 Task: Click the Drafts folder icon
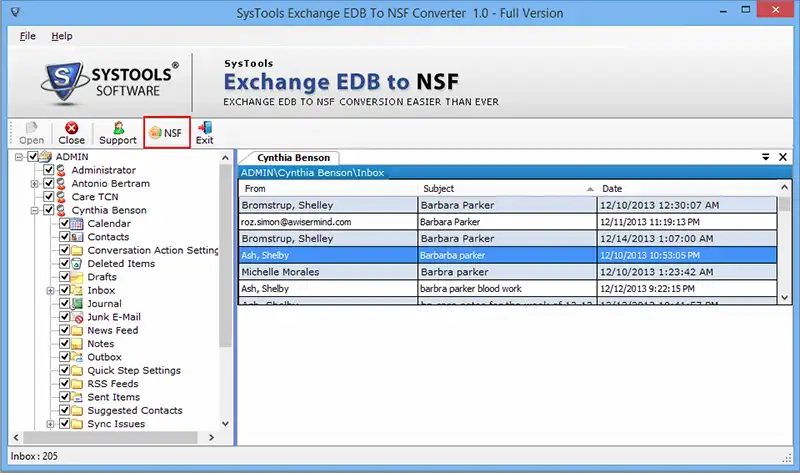point(77,277)
